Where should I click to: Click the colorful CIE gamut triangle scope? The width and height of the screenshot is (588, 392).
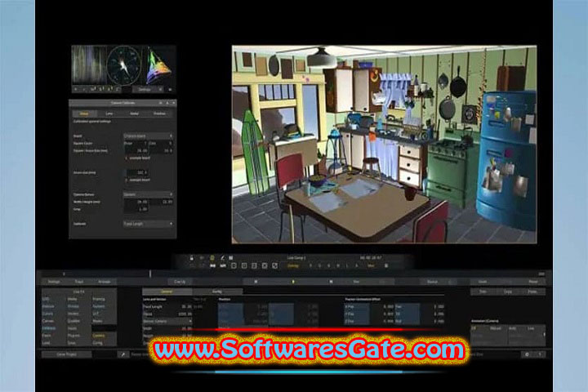pos(159,65)
